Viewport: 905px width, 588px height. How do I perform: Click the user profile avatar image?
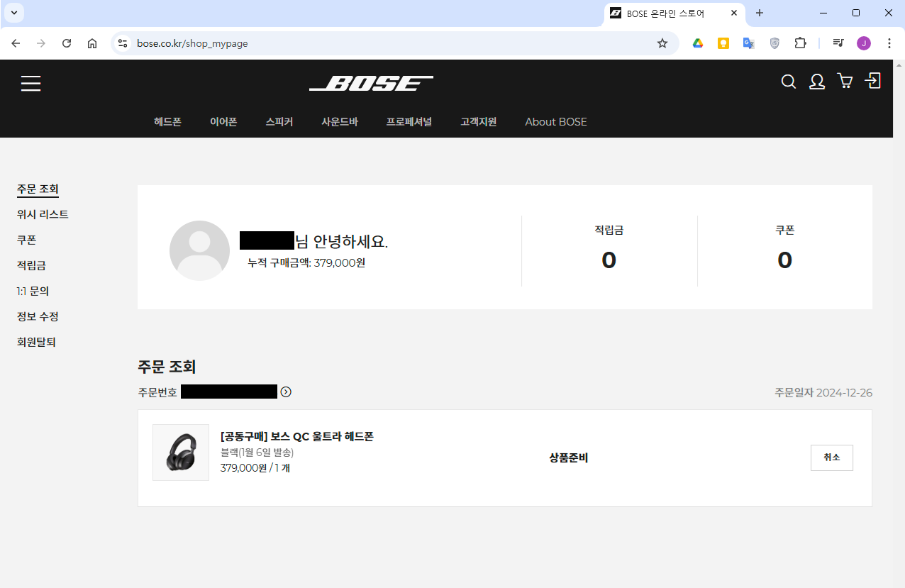point(199,250)
